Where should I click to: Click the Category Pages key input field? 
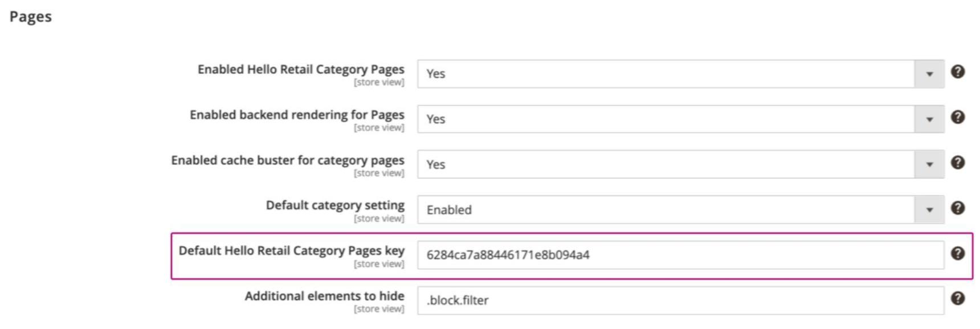pyautogui.click(x=680, y=255)
